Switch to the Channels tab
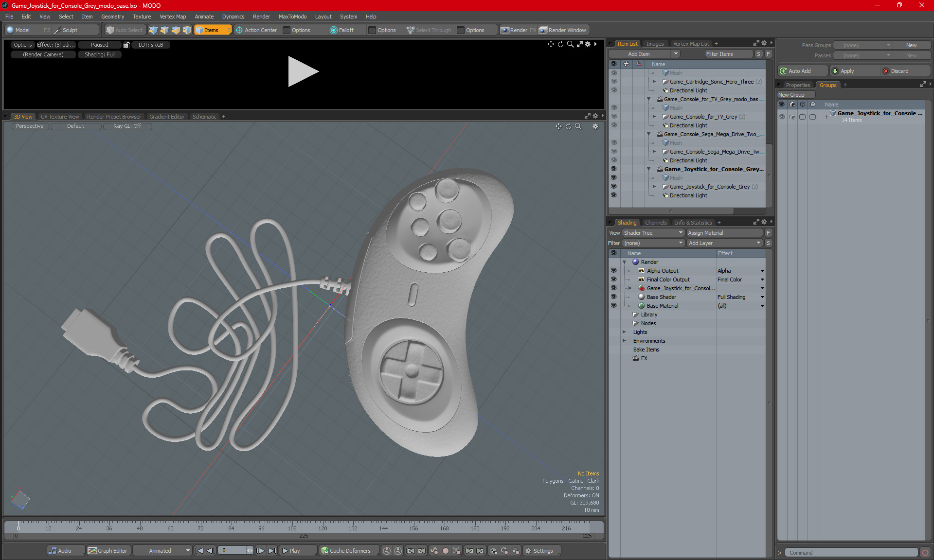Screen dimensions: 934x560 point(655,223)
